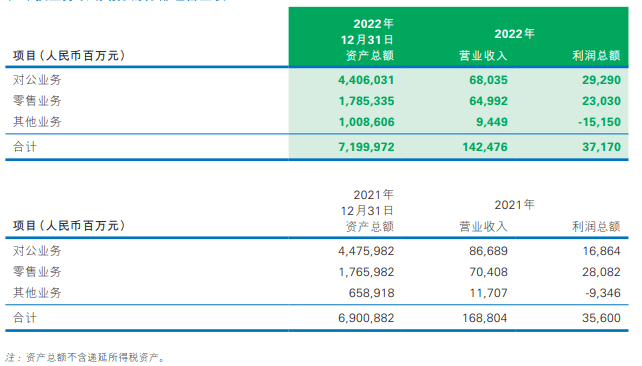Screen dimensions: 642x366
Task: Select the 其他业务 row label in 2021 table
Action: 37,293
